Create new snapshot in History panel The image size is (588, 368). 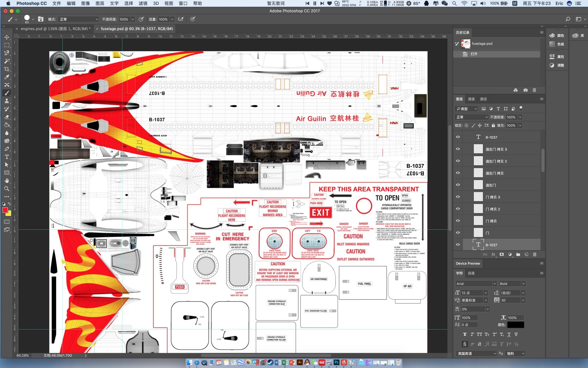click(525, 90)
